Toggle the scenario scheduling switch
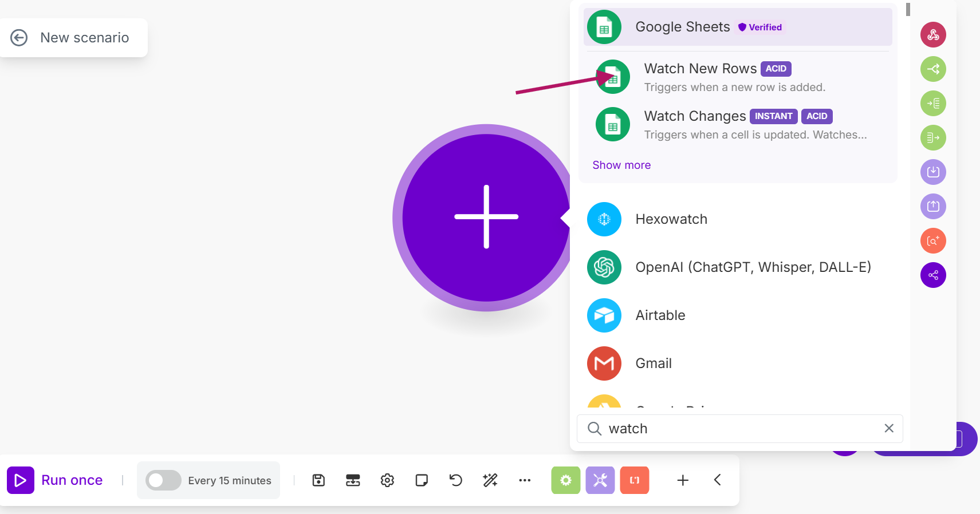 click(x=163, y=480)
